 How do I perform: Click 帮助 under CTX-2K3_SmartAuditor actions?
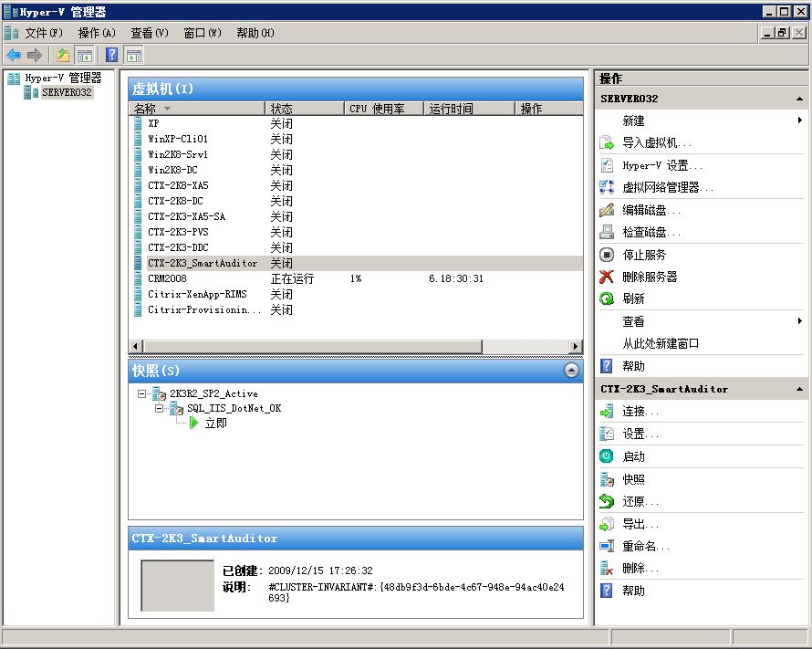click(x=633, y=591)
